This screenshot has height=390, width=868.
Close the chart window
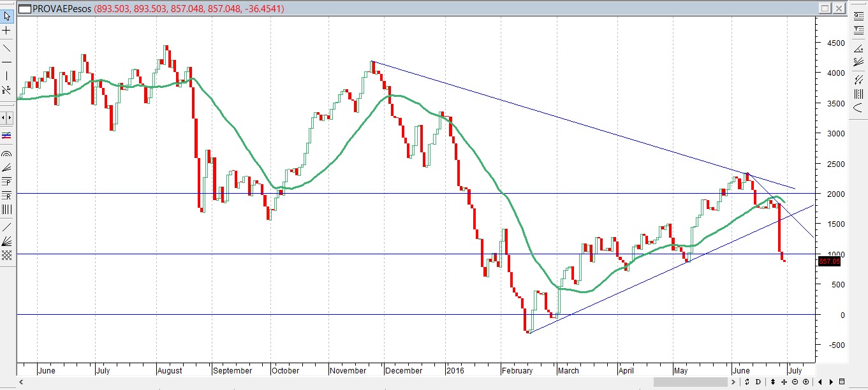[839, 8]
